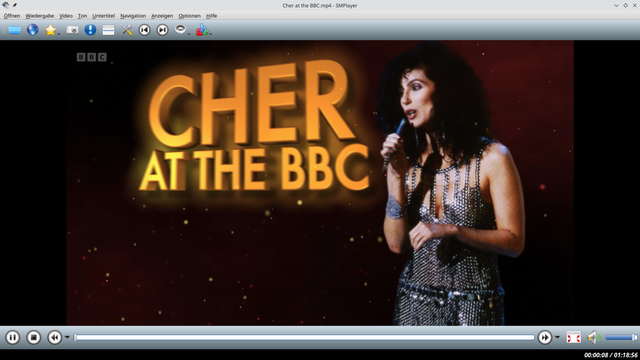Click the middle of the seek bar
The width and height of the screenshot is (640, 360).
(x=304, y=337)
